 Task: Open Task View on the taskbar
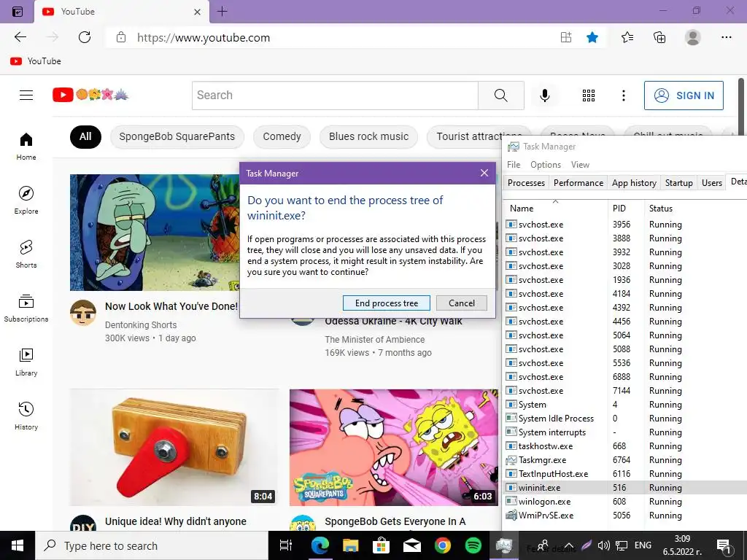tap(285, 545)
